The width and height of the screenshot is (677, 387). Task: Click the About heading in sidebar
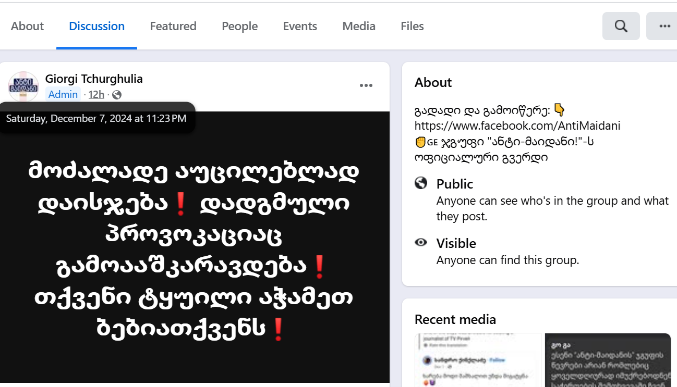pyautogui.click(x=433, y=82)
